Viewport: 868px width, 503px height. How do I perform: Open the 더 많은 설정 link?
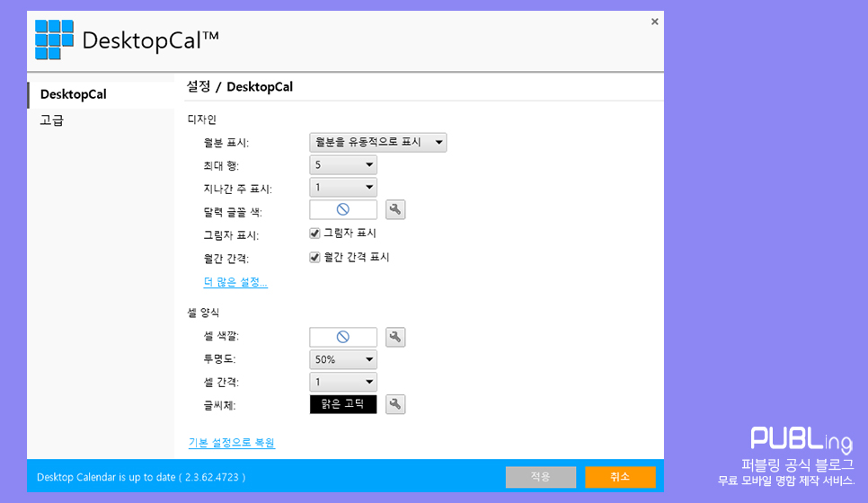click(235, 282)
